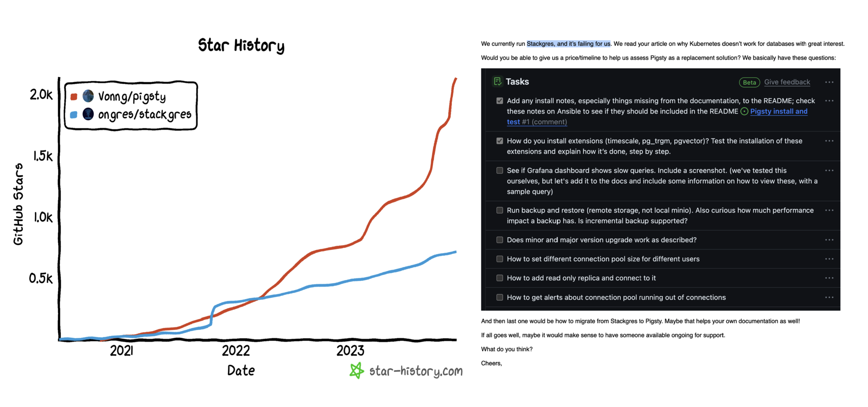Click the highlighted text about Stackgres failing
This screenshot has height=407, width=868.
pos(569,43)
